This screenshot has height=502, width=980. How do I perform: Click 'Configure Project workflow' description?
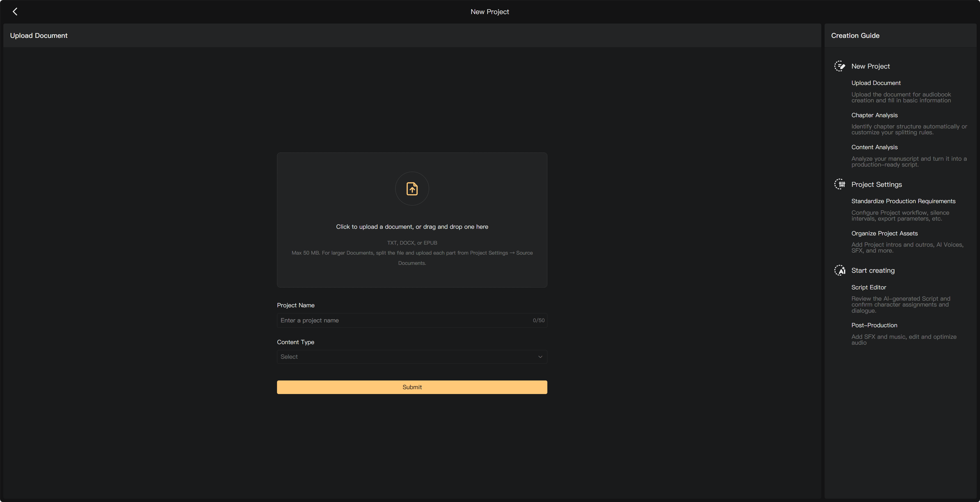tap(900, 216)
